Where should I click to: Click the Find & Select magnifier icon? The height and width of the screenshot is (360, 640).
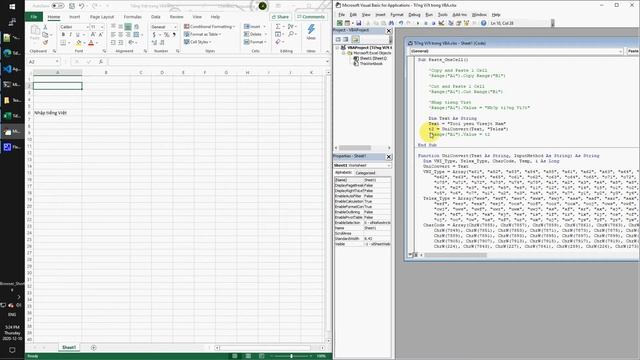point(291,34)
